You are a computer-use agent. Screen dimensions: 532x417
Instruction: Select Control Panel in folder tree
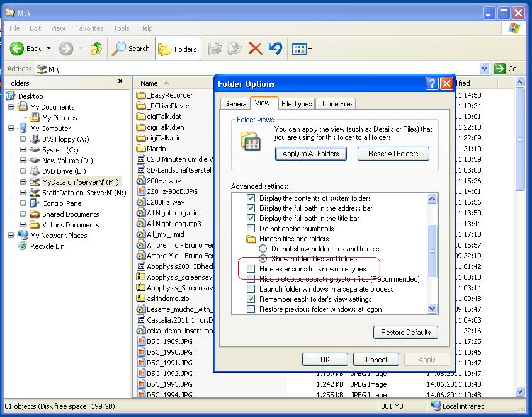point(62,203)
